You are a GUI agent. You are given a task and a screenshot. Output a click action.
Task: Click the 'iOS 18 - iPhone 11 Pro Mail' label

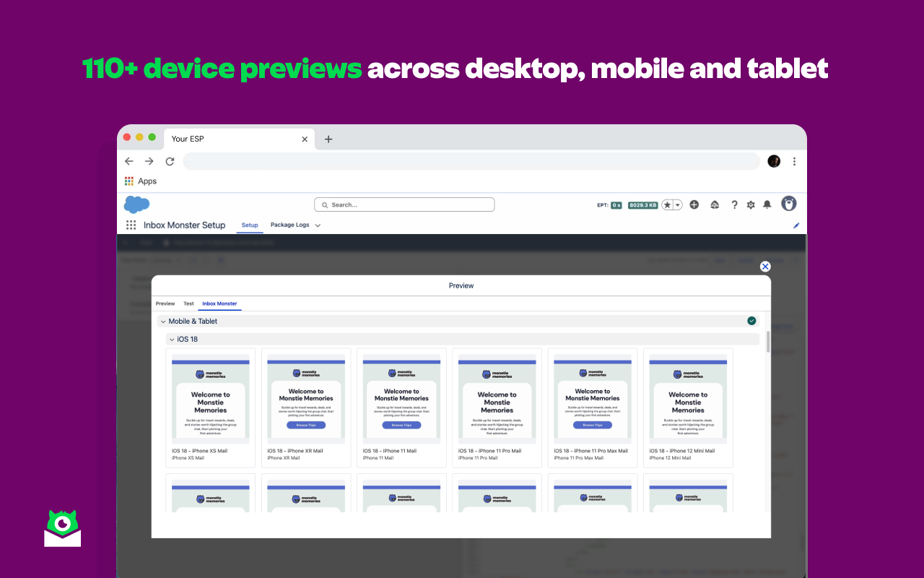[x=489, y=451]
